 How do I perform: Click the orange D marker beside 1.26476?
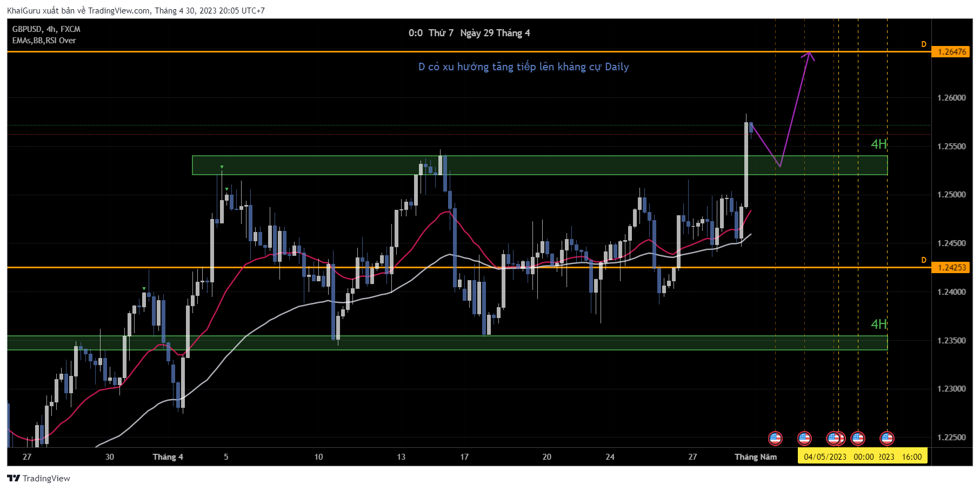click(924, 44)
